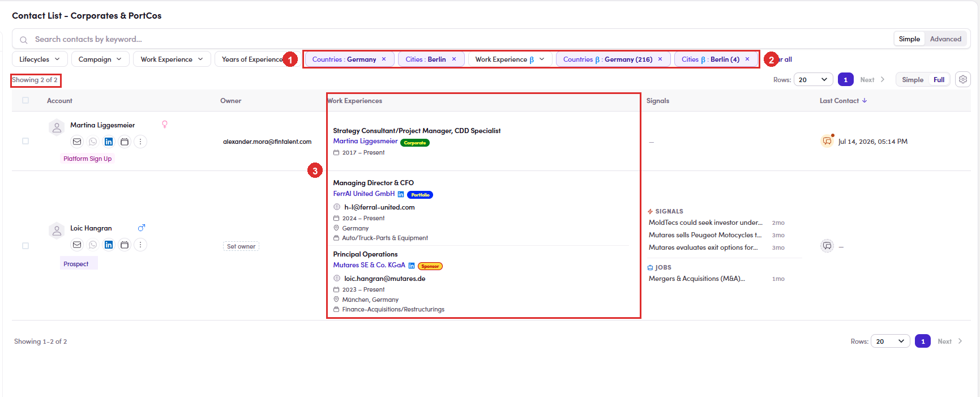Open email icon for Loic Hangran
This screenshot has height=397, width=980.
pos(77,245)
